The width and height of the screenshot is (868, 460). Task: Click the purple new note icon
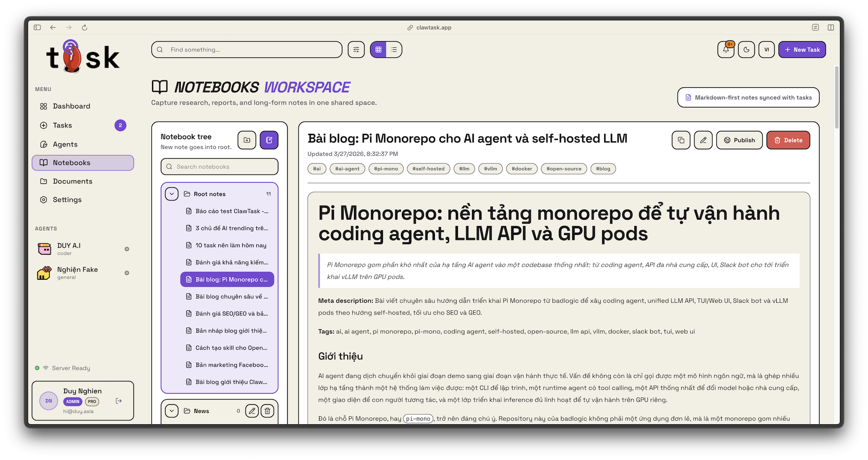click(x=269, y=140)
